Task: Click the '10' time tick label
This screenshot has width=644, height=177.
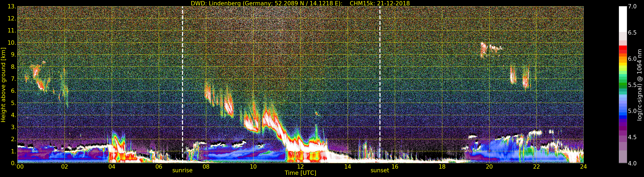Action: [x=253, y=167]
